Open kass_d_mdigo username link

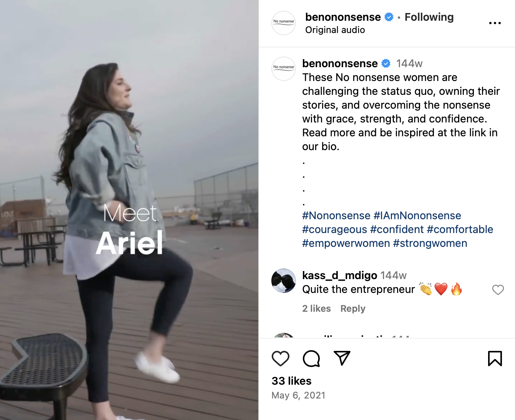(x=339, y=275)
